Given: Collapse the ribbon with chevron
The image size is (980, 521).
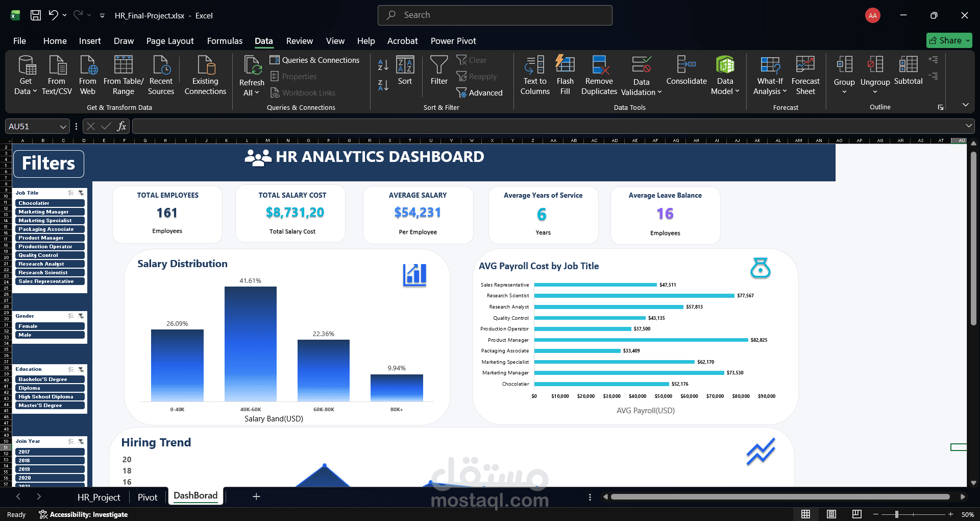Looking at the screenshot, I should pyautogui.click(x=965, y=105).
